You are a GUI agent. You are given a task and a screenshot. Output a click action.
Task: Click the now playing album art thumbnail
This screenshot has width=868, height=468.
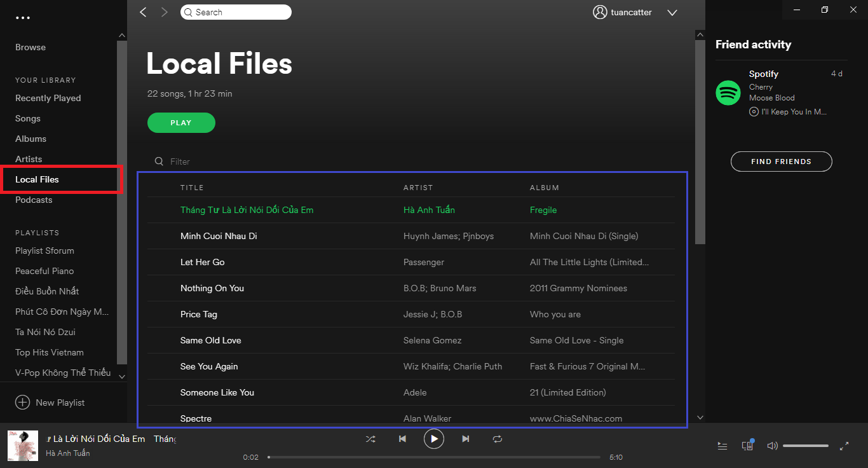[x=23, y=446]
